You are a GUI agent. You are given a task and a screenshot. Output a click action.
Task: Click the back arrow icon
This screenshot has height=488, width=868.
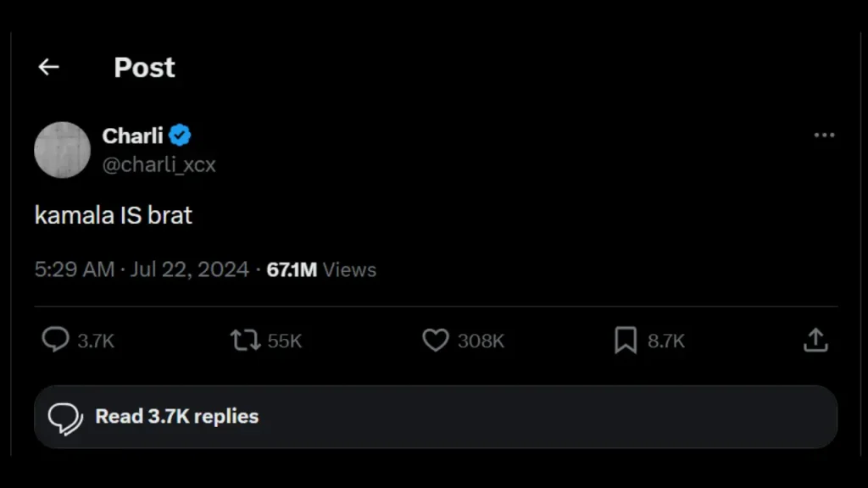[48, 68]
